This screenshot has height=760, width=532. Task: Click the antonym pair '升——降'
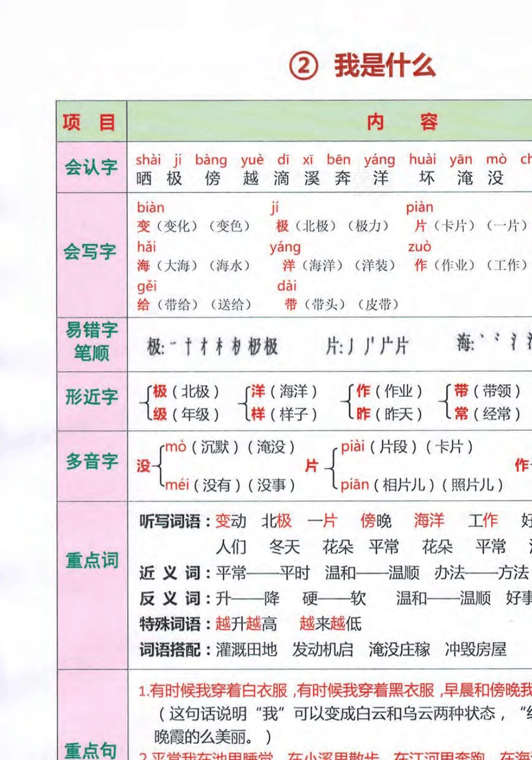click(248, 599)
